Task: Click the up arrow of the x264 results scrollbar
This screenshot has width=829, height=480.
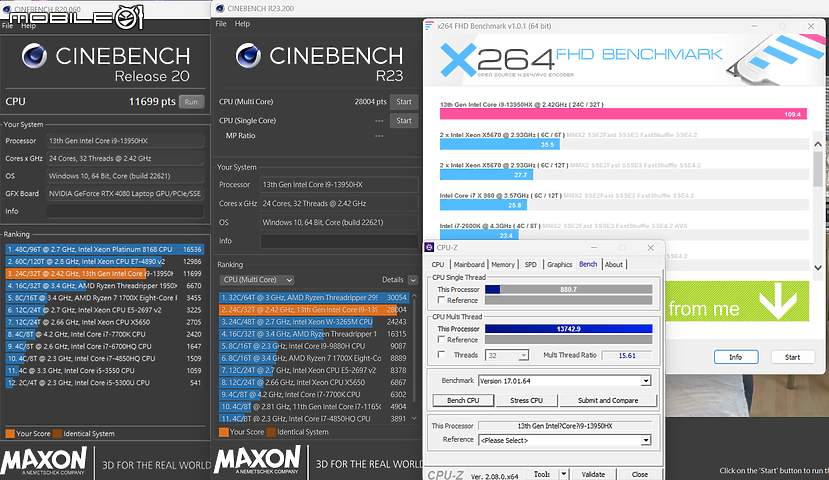Action: (x=817, y=144)
